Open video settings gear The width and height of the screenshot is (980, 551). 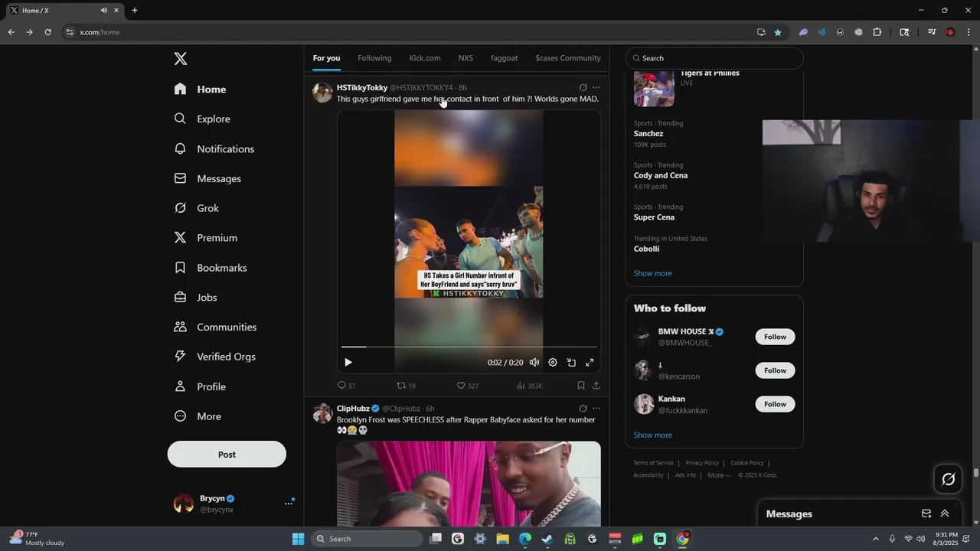553,363
